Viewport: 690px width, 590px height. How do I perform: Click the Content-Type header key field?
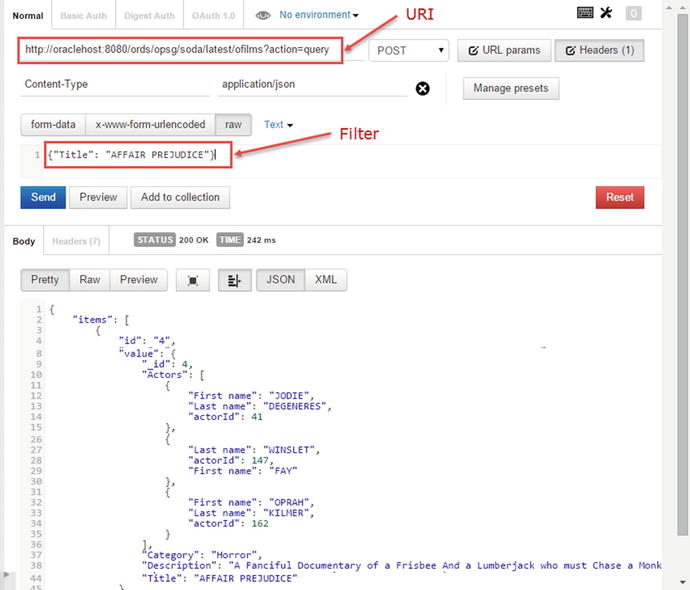(x=115, y=84)
